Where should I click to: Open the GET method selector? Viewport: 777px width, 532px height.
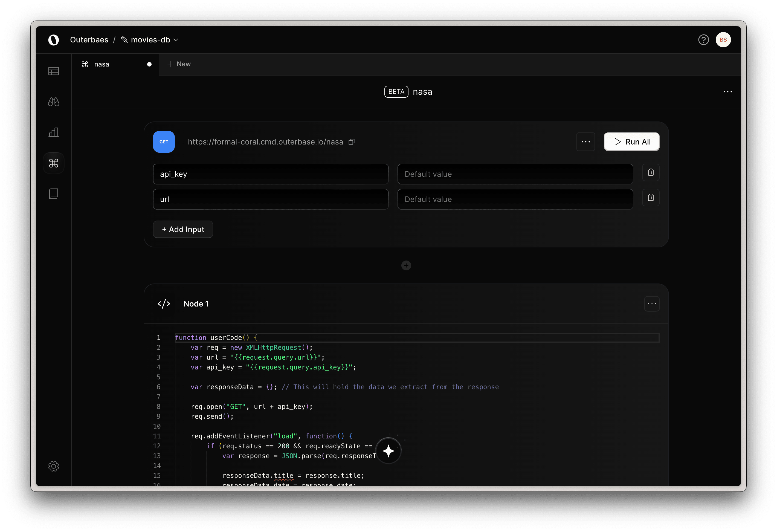pos(164,142)
